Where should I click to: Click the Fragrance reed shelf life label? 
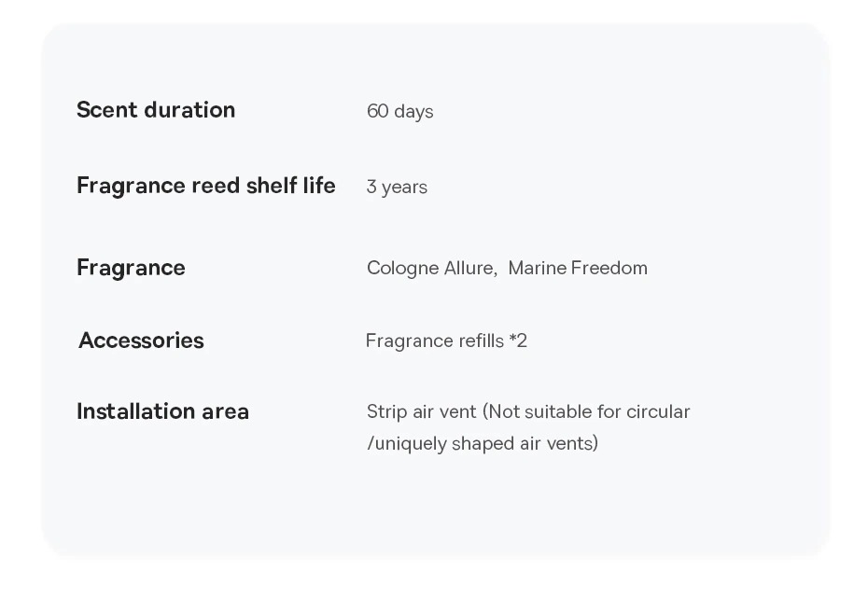coord(206,186)
